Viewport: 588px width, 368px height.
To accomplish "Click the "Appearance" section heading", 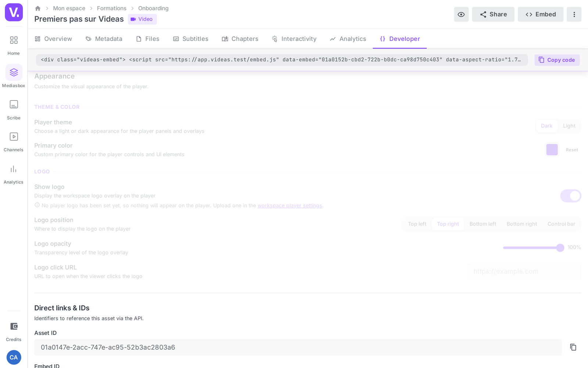I will (54, 76).
